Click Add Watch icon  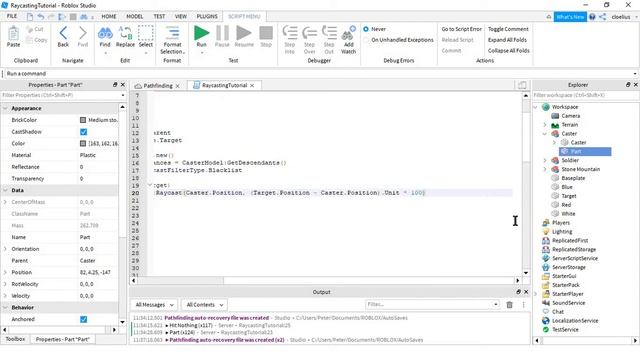point(348,33)
